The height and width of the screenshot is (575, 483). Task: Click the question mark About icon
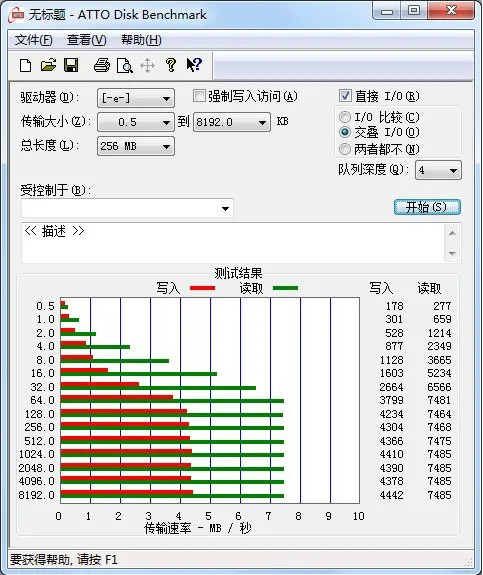[x=171, y=65]
